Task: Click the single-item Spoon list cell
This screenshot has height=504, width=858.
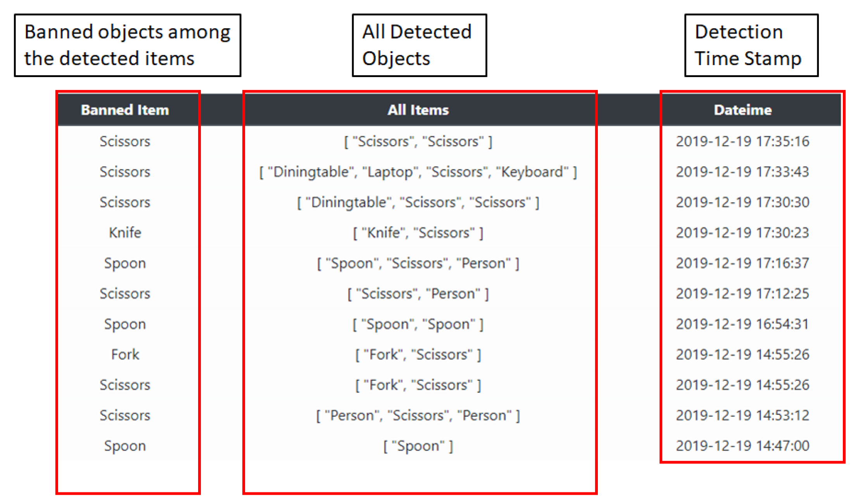Action: pos(418,446)
